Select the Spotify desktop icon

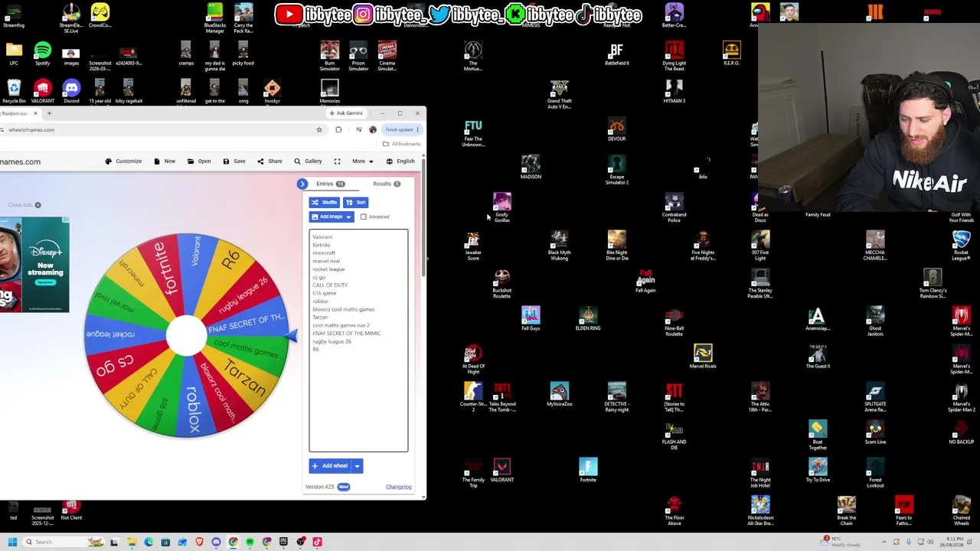(x=42, y=54)
